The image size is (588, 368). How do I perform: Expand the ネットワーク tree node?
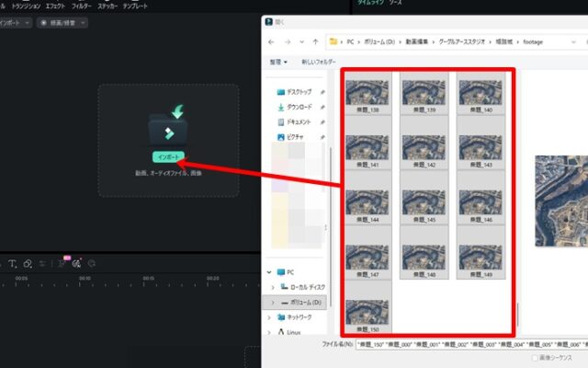pyautogui.click(x=270, y=316)
